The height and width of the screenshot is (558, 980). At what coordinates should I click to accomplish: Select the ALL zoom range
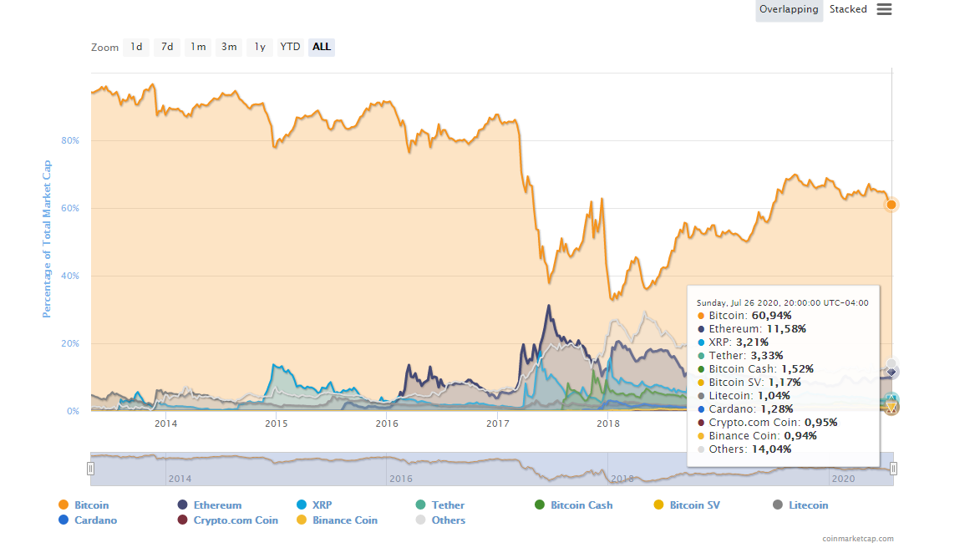pyautogui.click(x=322, y=47)
